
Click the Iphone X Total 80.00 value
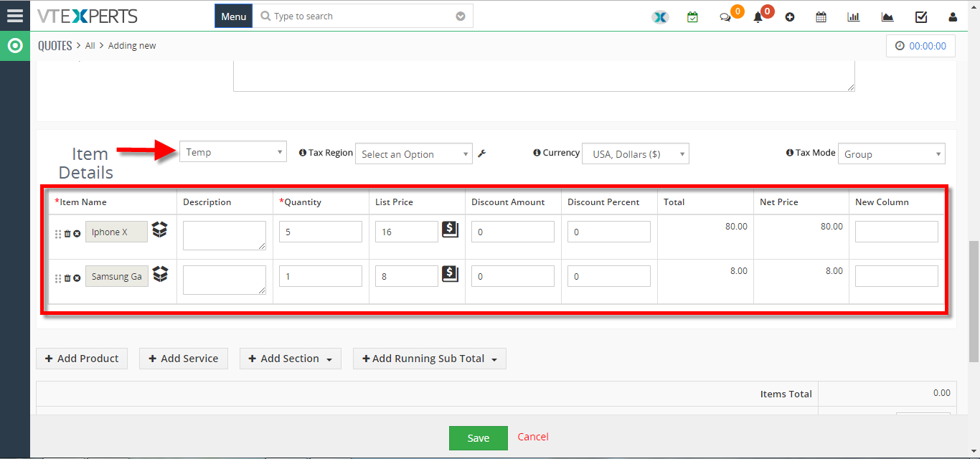coord(736,226)
